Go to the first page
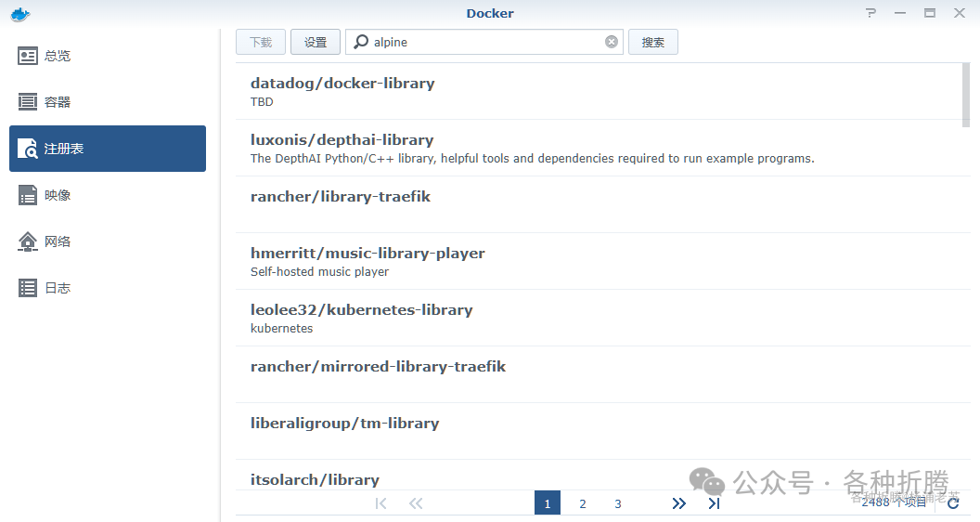Screen dimensions: 980x522 pyautogui.click(x=380, y=503)
